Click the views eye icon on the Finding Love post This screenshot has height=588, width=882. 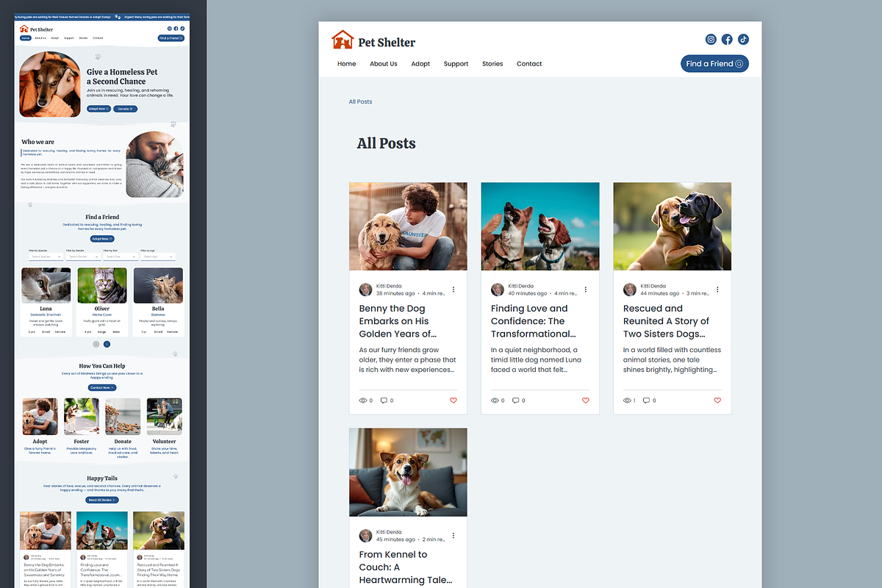(x=495, y=401)
